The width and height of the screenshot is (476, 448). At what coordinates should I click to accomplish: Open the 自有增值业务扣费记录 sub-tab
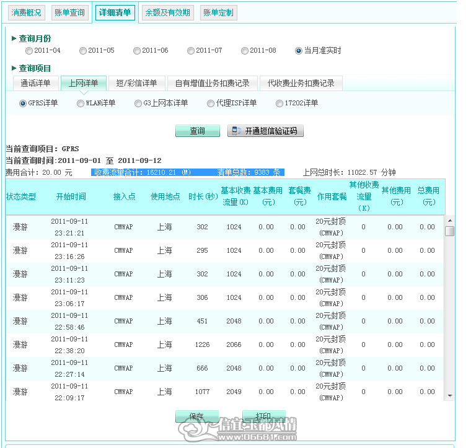coord(212,83)
